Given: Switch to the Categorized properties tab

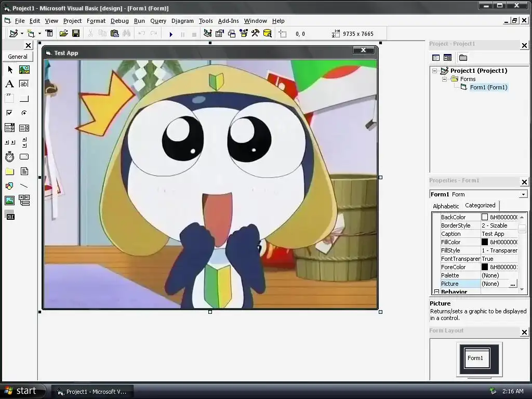Looking at the screenshot, I should pos(480,205).
